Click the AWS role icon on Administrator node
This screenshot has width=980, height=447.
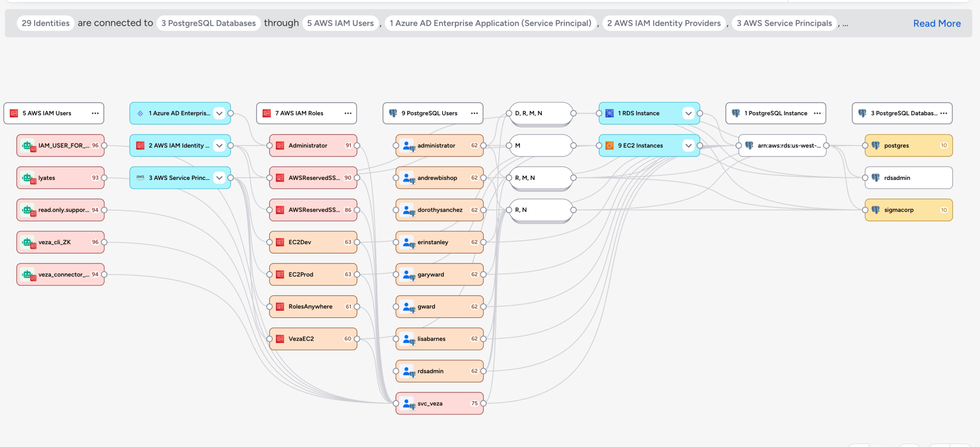tap(280, 145)
